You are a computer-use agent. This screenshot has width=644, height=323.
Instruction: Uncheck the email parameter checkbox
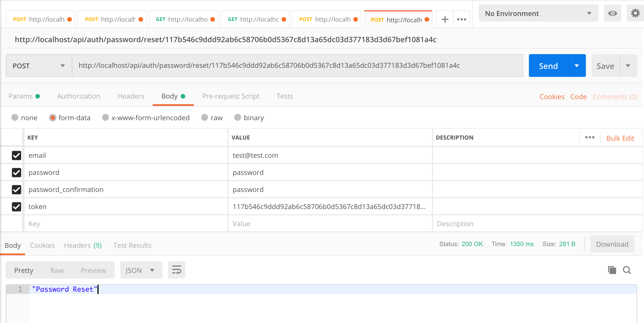click(17, 156)
